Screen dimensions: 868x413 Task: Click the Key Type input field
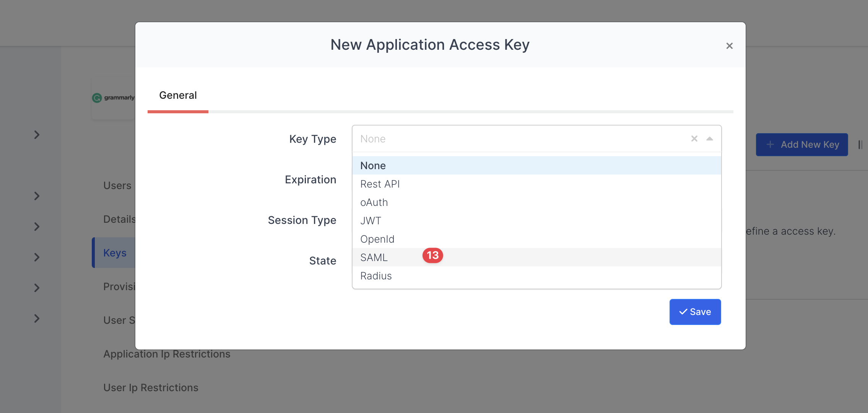pos(520,139)
